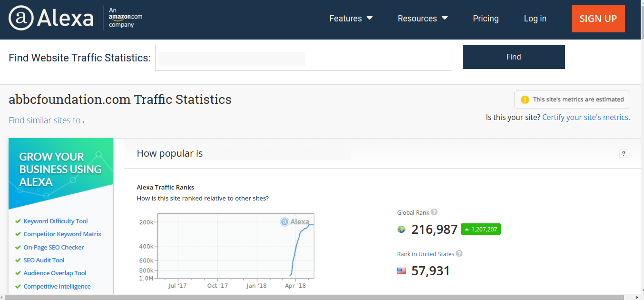Screen dimensions: 644x300
Task: Click the globe icon beside Global Rank number
Action: point(401,230)
